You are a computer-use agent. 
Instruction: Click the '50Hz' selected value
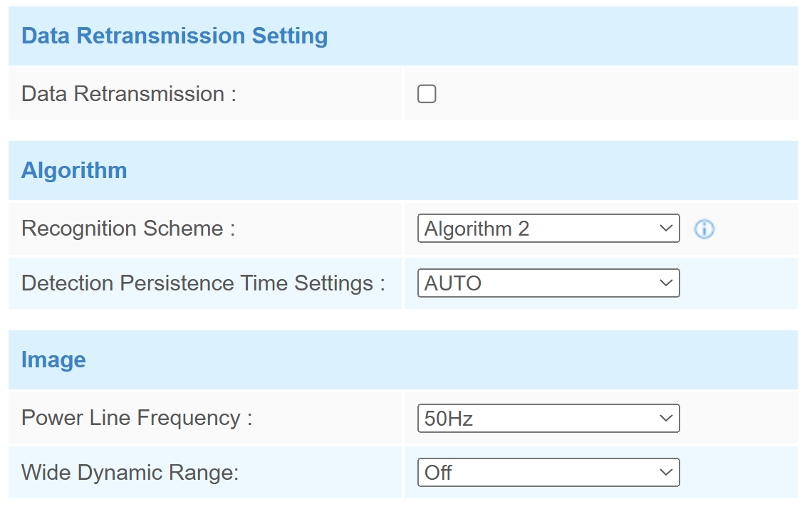[449, 419]
